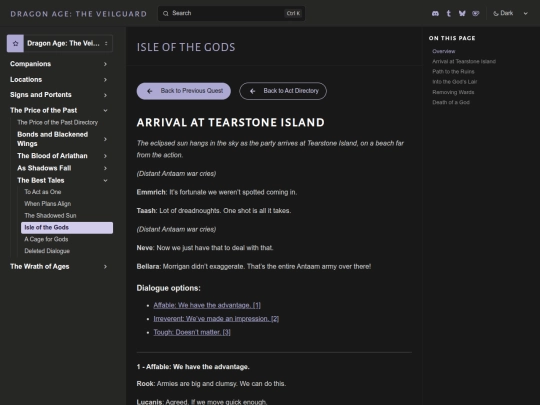Image resolution: width=540 pixels, height=405 pixels.
Task: Click Back to Previous Quest button
Action: tap(184, 91)
